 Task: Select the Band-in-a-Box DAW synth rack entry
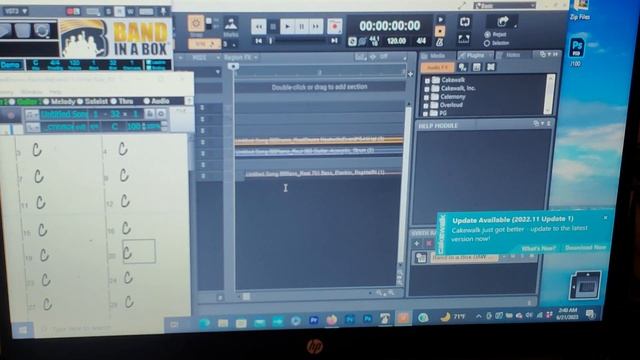click(x=464, y=258)
